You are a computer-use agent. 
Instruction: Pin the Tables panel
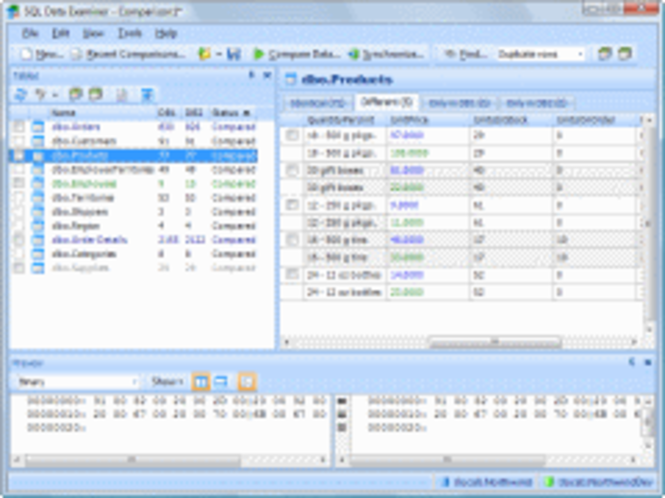coord(251,75)
